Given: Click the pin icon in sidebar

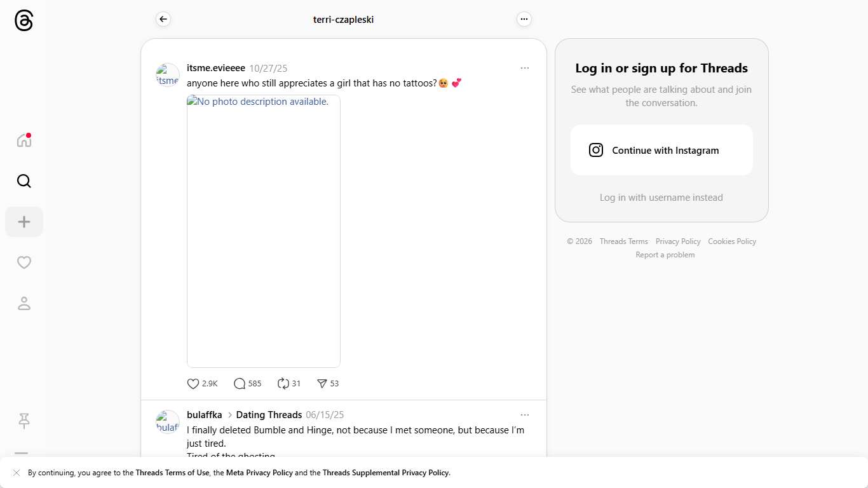Looking at the screenshot, I should click(24, 421).
